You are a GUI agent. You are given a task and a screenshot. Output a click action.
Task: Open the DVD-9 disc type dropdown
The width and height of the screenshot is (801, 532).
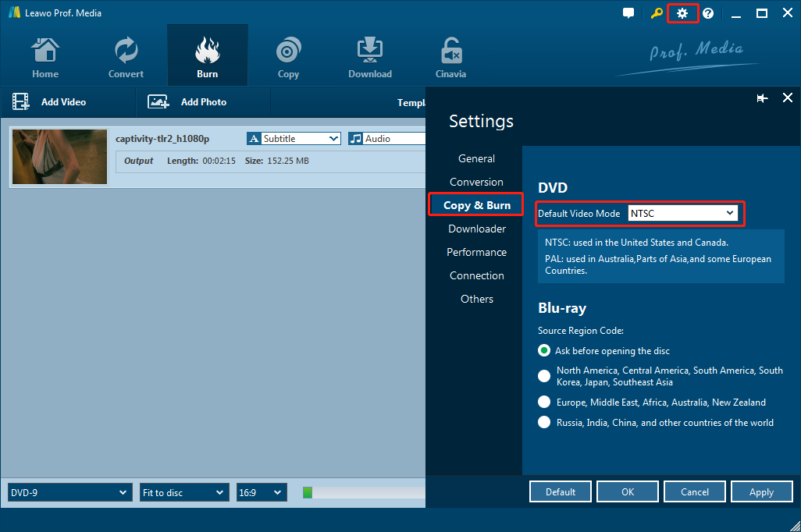click(x=69, y=492)
